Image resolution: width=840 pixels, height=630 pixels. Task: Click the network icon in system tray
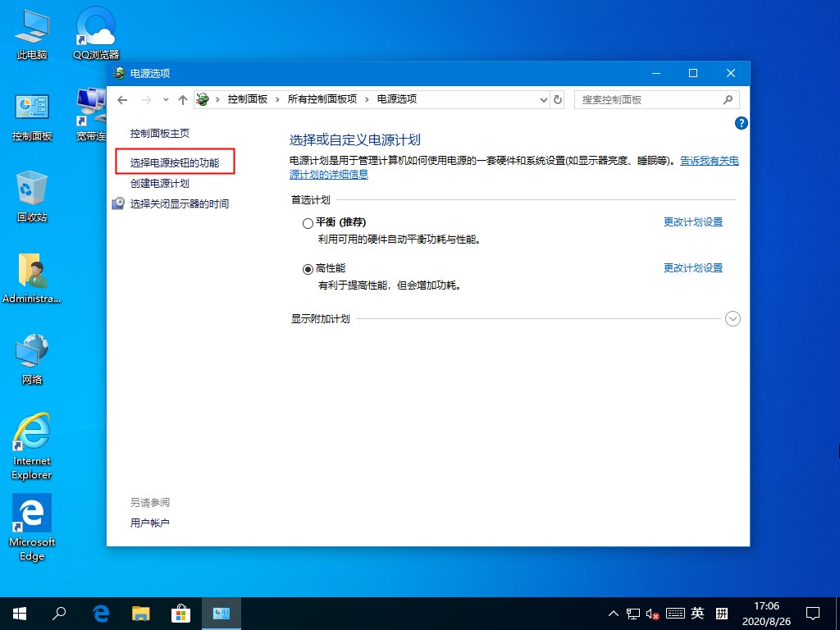pos(632,613)
